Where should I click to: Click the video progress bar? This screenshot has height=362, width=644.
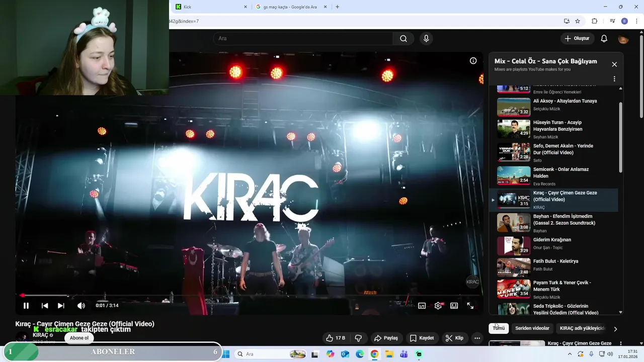249,296
